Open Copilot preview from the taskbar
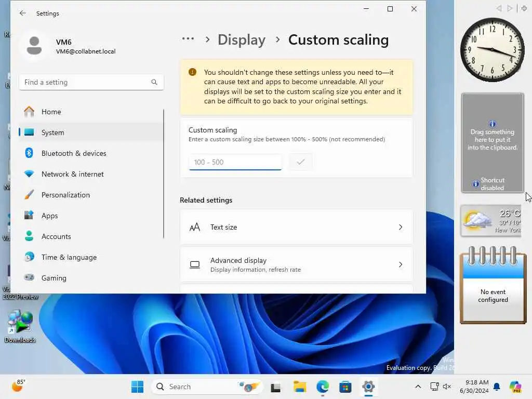Viewport: 532px width, 399px height. (515, 387)
